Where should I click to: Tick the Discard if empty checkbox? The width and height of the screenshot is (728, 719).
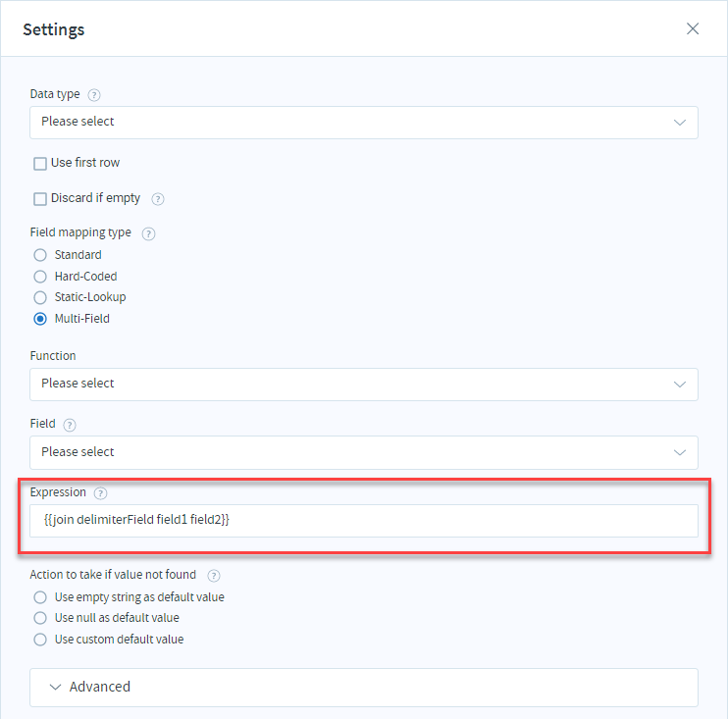(x=40, y=199)
